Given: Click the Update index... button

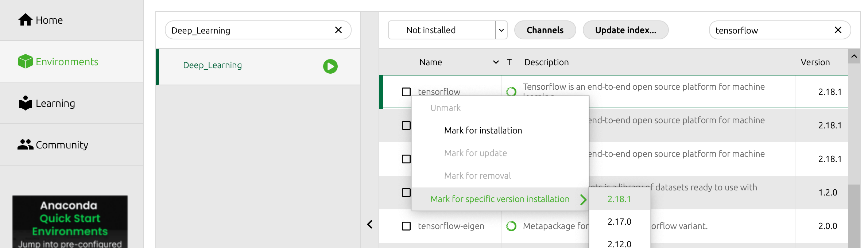Looking at the screenshot, I should click(625, 30).
